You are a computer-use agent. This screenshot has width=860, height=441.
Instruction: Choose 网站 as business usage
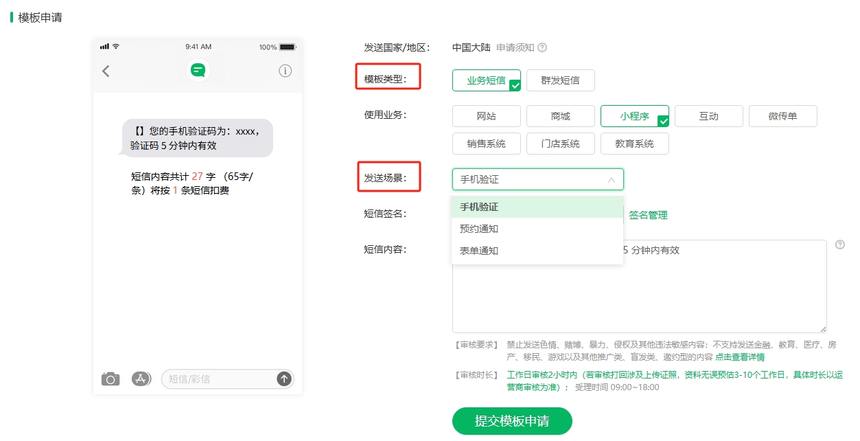[486, 116]
